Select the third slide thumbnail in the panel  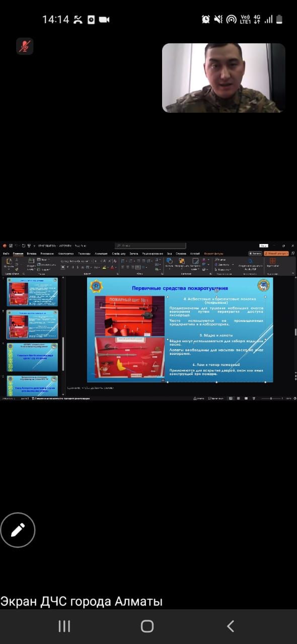tap(32, 357)
